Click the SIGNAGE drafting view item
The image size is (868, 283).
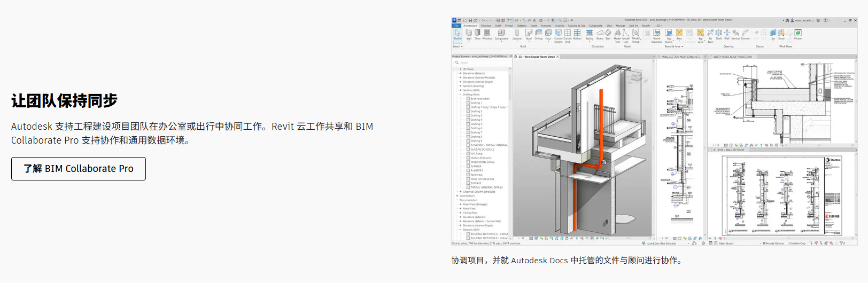tap(476, 183)
